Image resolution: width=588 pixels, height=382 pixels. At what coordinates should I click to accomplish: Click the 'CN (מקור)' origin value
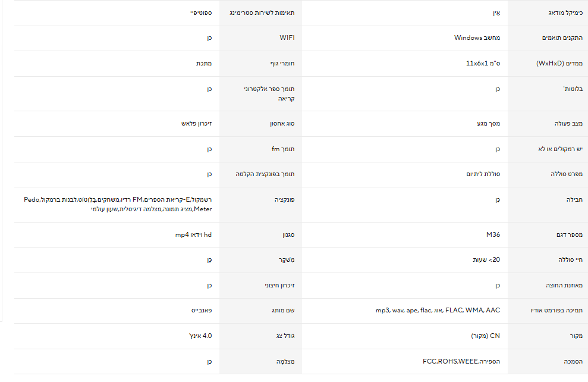486,336
